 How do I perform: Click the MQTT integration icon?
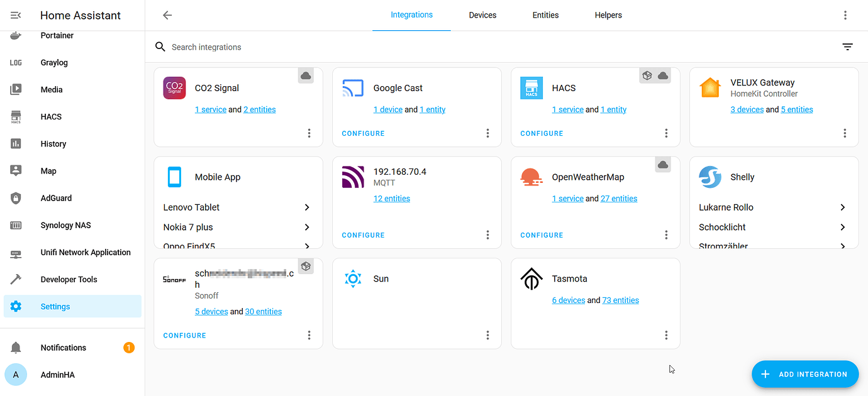[x=353, y=177]
